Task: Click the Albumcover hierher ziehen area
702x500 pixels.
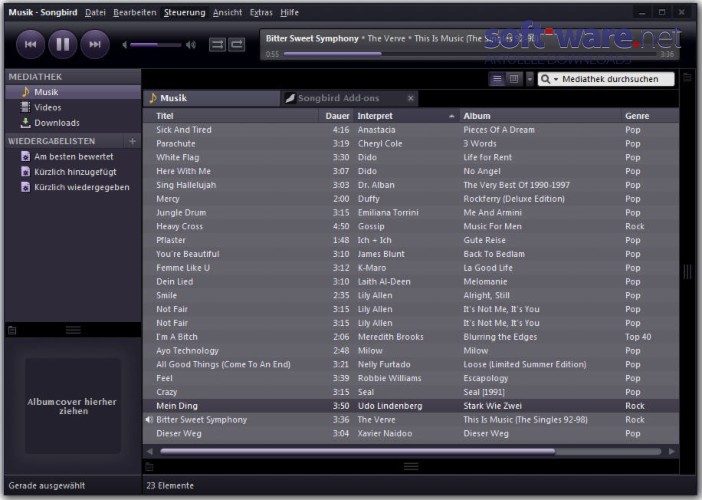Action: pyautogui.click(x=73, y=406)
